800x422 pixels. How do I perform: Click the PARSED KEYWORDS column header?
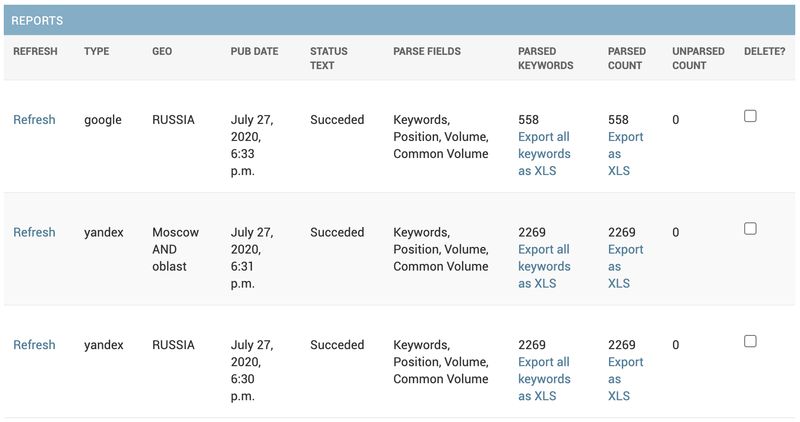click(545, 58)
